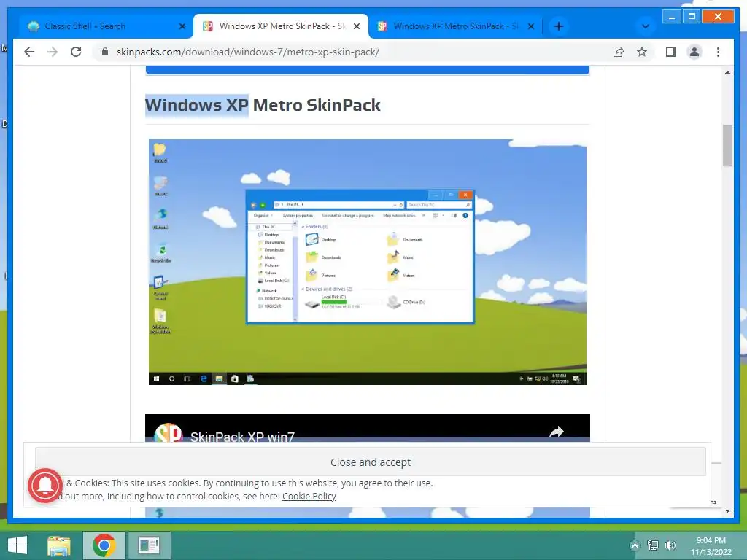Click the SkinPack XP win7 video title

click(242, 437)
